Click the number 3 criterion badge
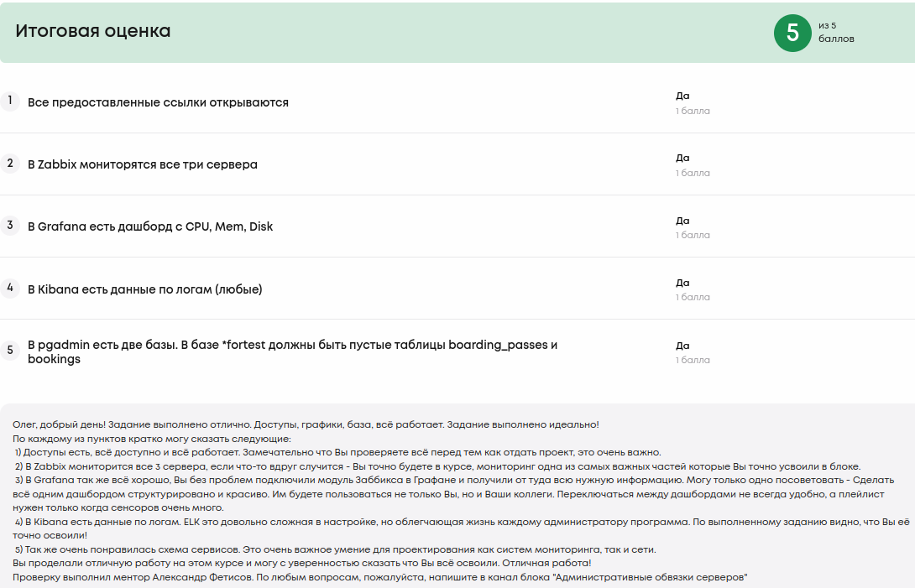The width and height of the screenshot is (915, 588). (x=10, y=226)
